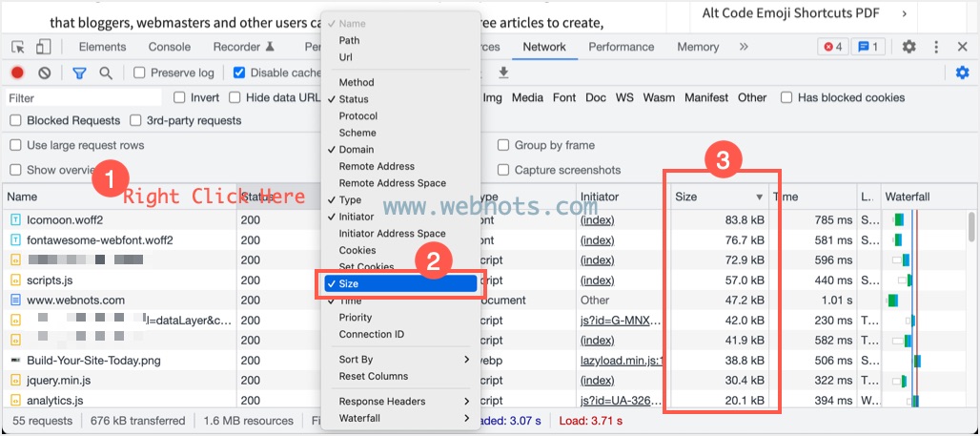Toggle the Show overview checkbox
980x436 pixels.
click(x=15, y=170)
